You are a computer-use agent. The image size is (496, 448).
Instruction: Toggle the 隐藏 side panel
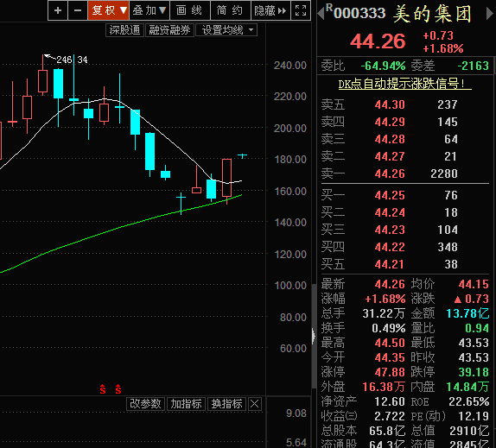pyautogui.click(x=270, y=10)
